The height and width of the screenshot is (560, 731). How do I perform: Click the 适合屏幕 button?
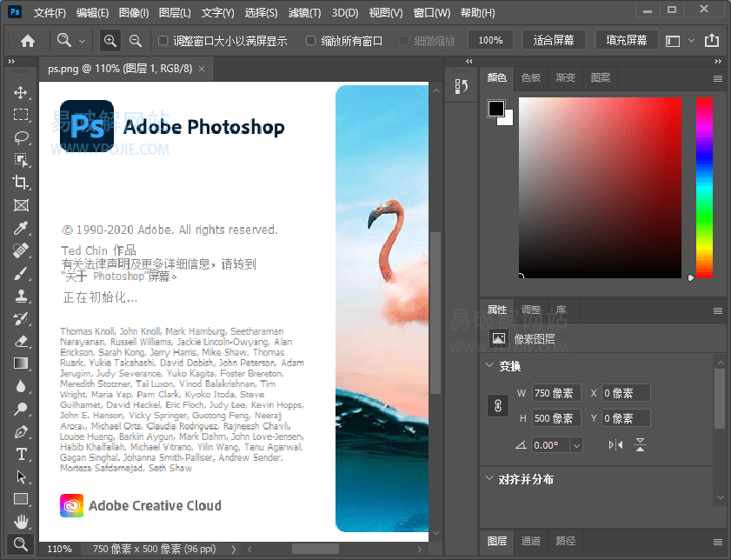point(554,41)
